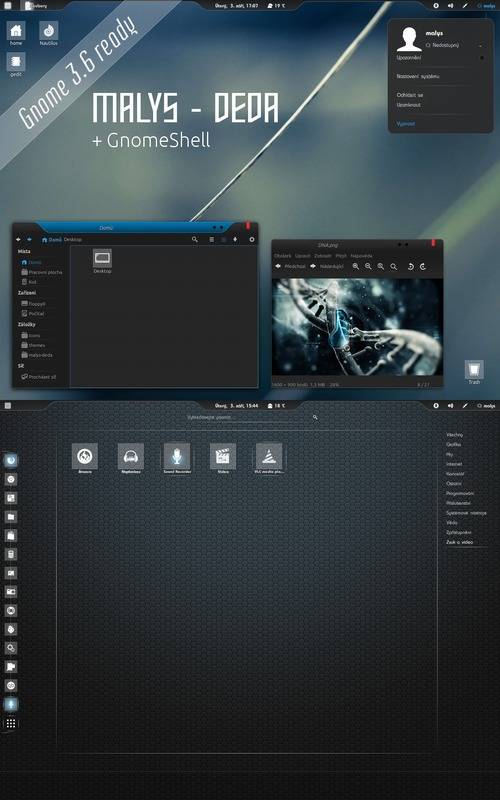This screenshot has width=500, height=800.
Task: Open the view options down-arrow in file manager
Action: point(235,239)
